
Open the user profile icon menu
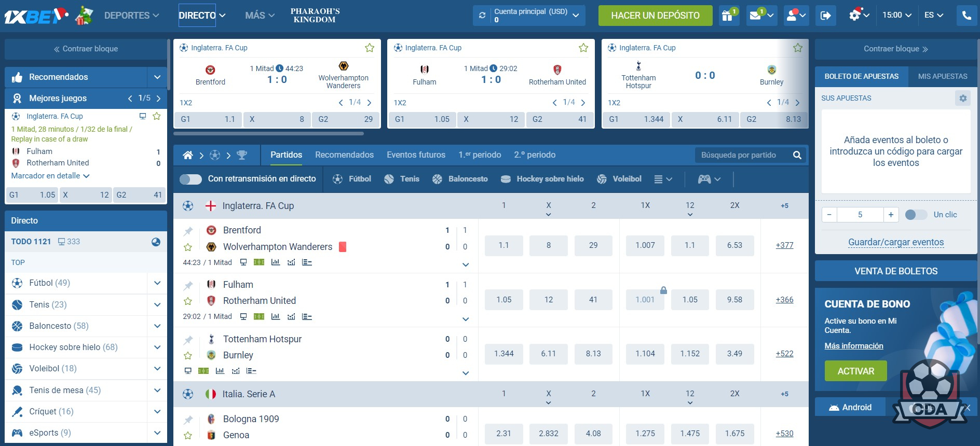796,16
